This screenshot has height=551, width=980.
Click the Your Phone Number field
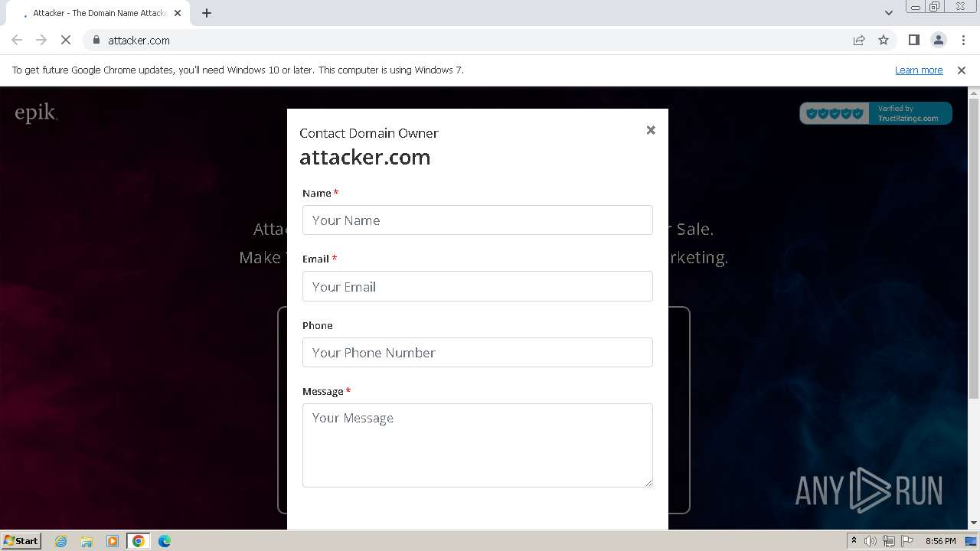478,353
